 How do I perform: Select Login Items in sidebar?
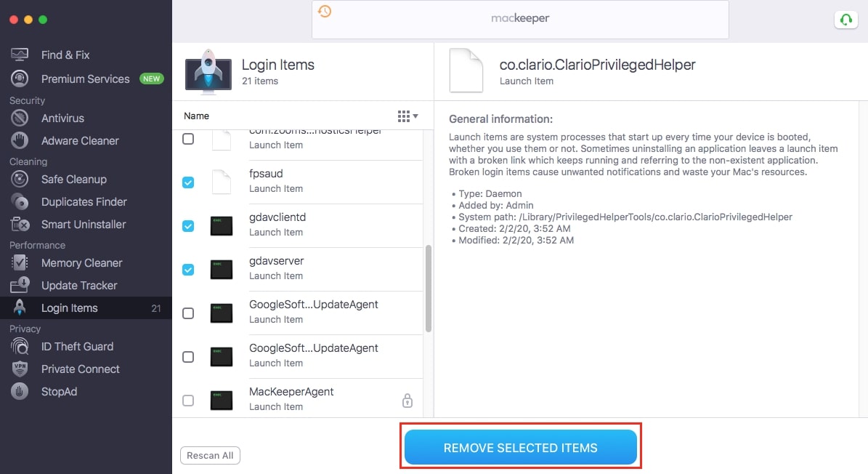point(86,308)
